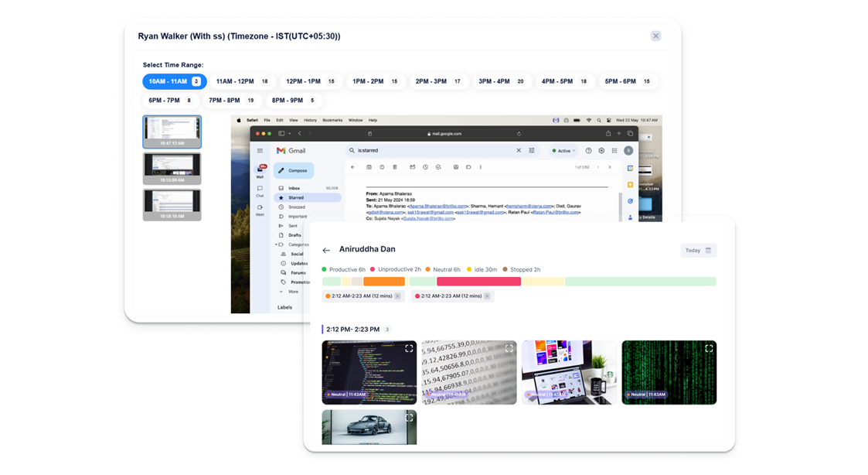Click the Gmail logo
The width and height of the screenshot is (868, 475).
tap(291, 151)
